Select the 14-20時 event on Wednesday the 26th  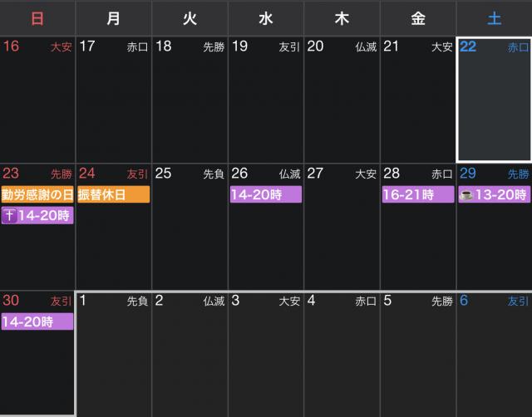(265, 195)
